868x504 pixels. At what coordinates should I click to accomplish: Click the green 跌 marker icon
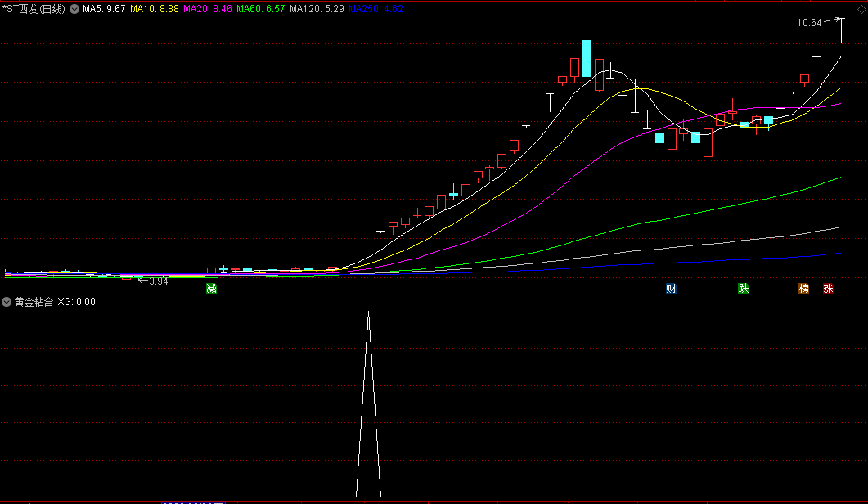point(744,289)
